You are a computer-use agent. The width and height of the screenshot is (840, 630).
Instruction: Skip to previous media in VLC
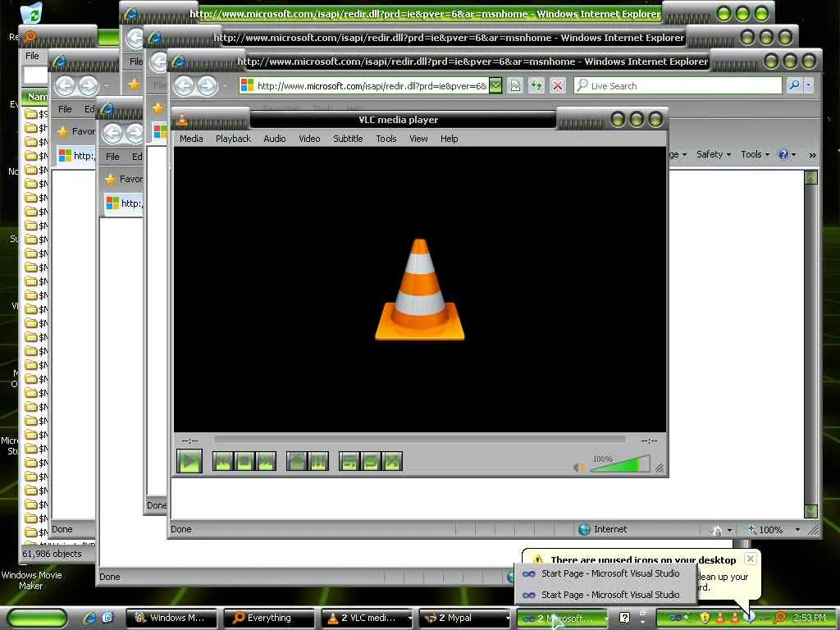223,461
